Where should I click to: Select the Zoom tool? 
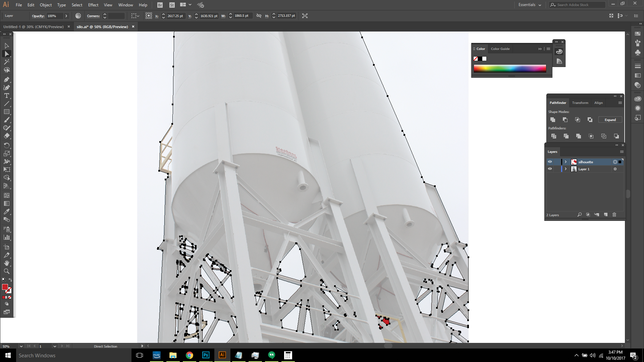click(6, 271)
